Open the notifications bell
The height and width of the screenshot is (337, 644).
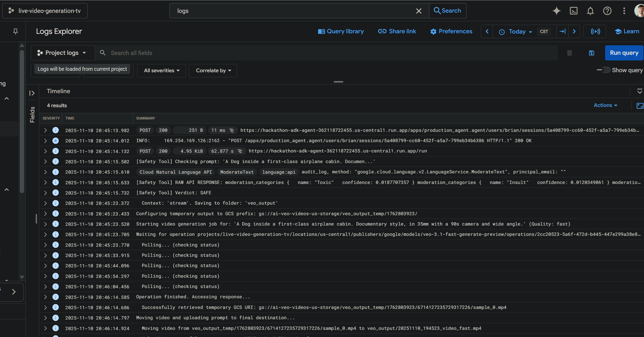tap(590, 11)
